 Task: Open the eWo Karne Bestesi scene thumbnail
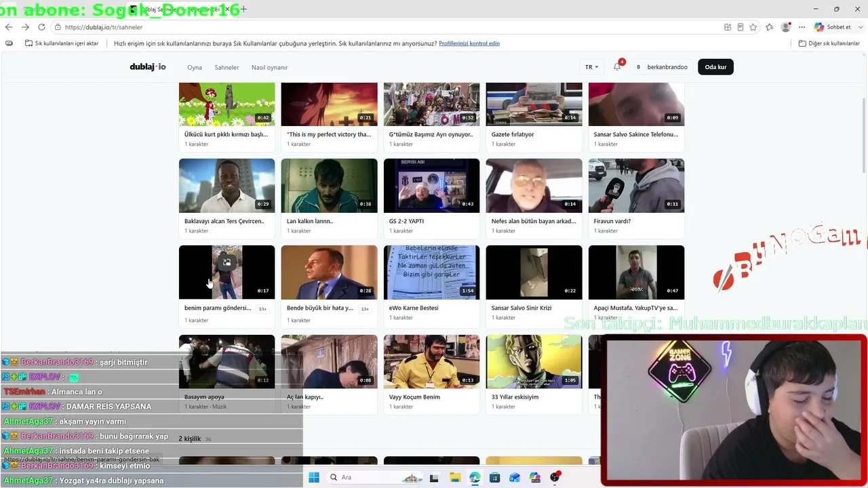(x=431, y=272)
